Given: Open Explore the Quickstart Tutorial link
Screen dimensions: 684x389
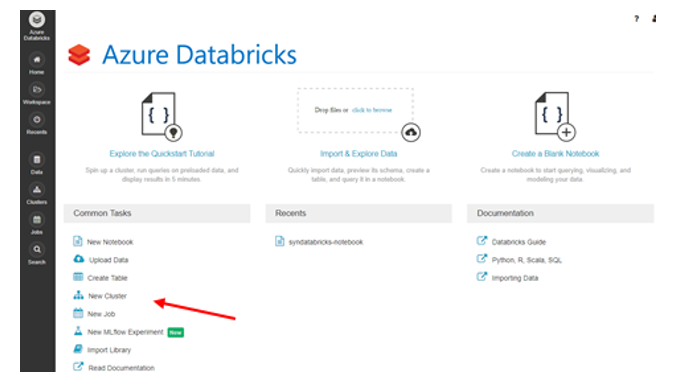Looking at the screenshot, I should (162, 154).
